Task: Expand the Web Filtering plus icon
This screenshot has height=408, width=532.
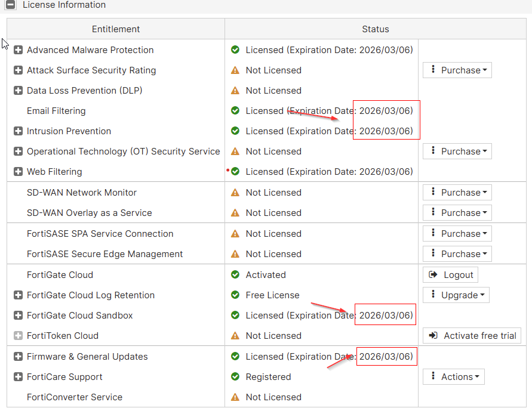Action: coord(18,172)
